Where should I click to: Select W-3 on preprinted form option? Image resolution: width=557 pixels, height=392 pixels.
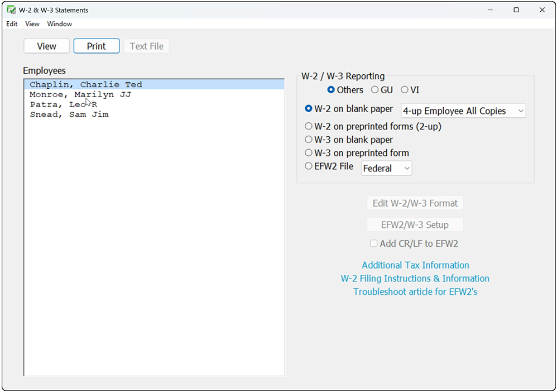[308, 153]
